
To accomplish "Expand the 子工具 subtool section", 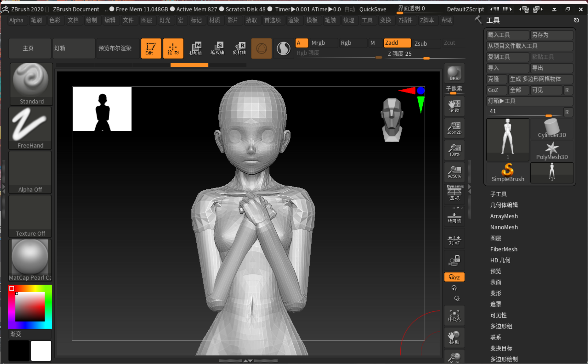I will pyautogui.click(x=499, y=194).
